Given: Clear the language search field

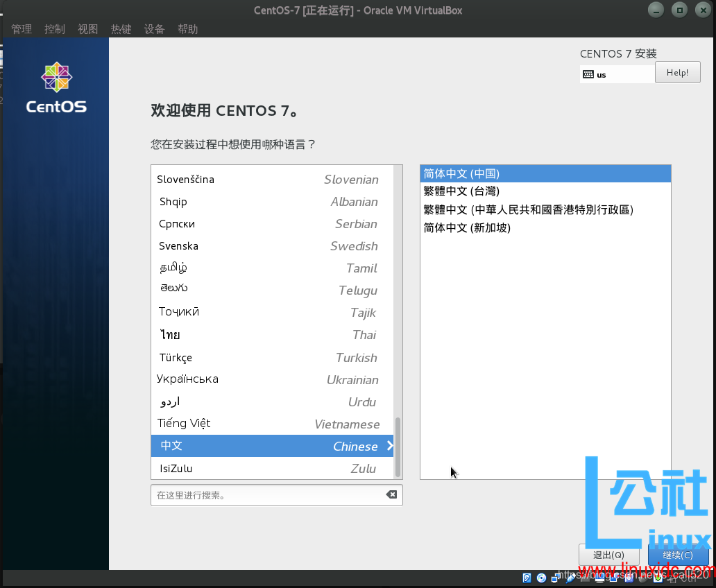Looking at the screenshot, I should click(x=391, y=494).
